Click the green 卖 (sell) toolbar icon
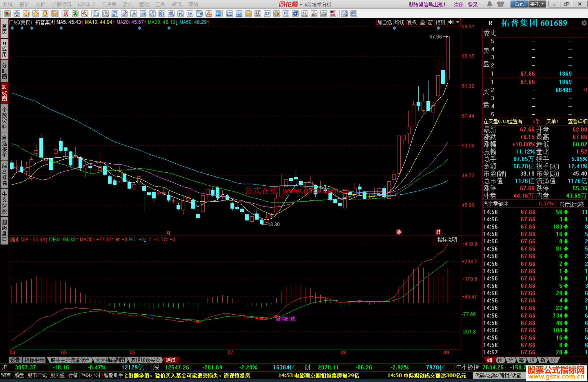The image size is (588, 382). click(x=75, y=14)
